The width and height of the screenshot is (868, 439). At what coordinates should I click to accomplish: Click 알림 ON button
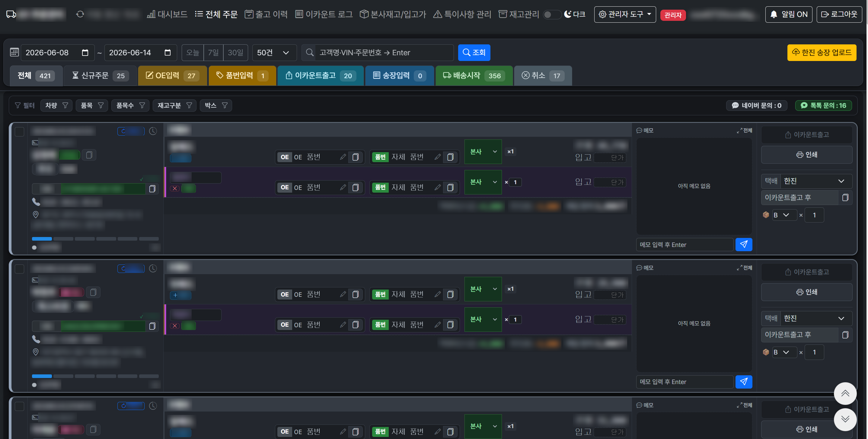point(789,14)
